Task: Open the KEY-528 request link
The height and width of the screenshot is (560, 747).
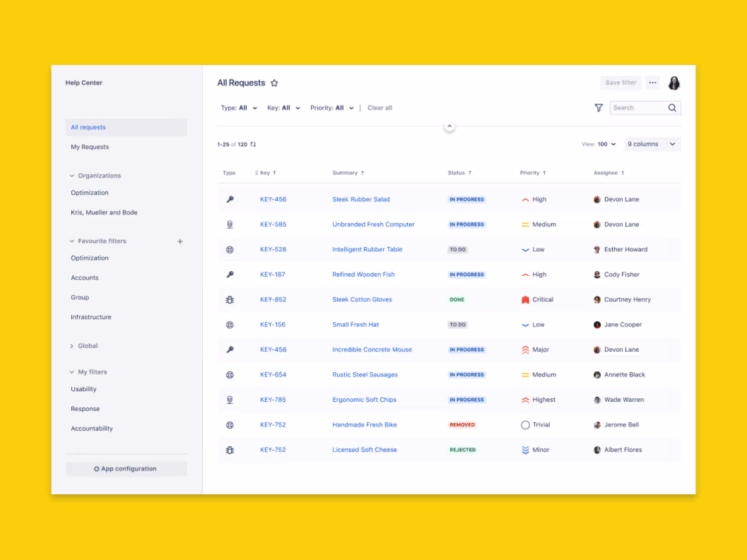Action: point(273,249)
